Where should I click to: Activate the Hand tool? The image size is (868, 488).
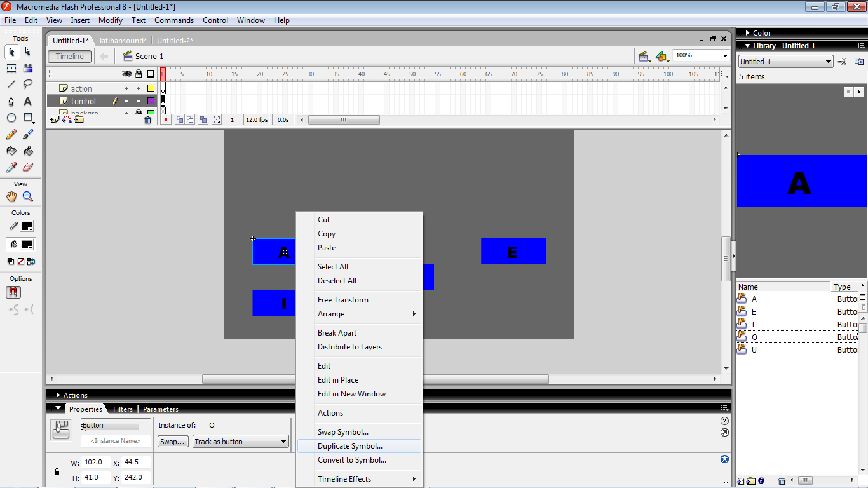tap(11, 197)
